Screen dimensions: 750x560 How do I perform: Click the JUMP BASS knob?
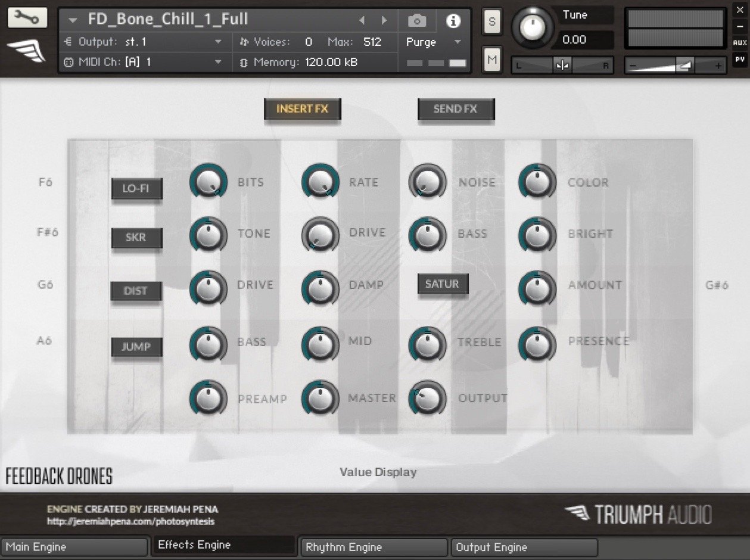pyautogui.click(x=208, y=344)
